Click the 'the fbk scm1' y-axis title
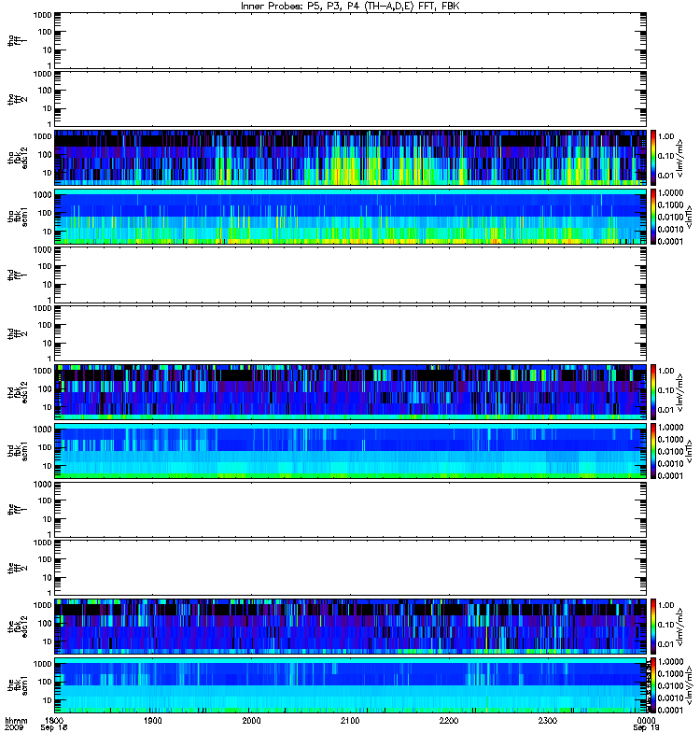The width and height of the screenshot is (700, 747). click(x=18, y=685)
